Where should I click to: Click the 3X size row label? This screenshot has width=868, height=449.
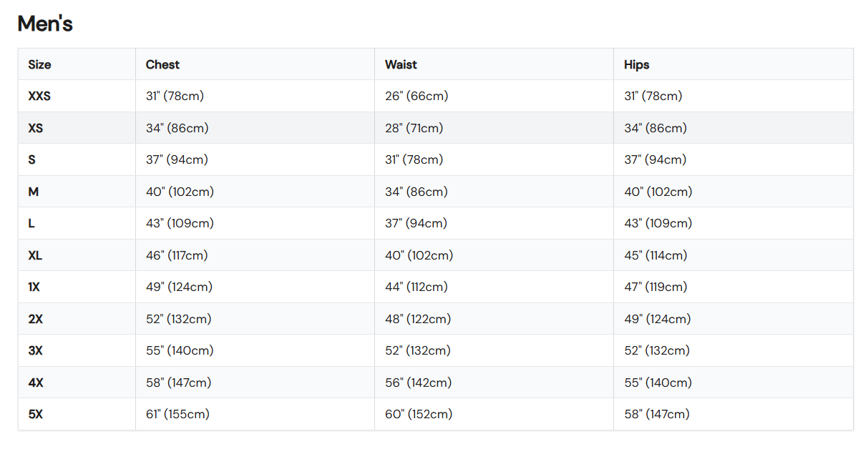tap(36, 350)
